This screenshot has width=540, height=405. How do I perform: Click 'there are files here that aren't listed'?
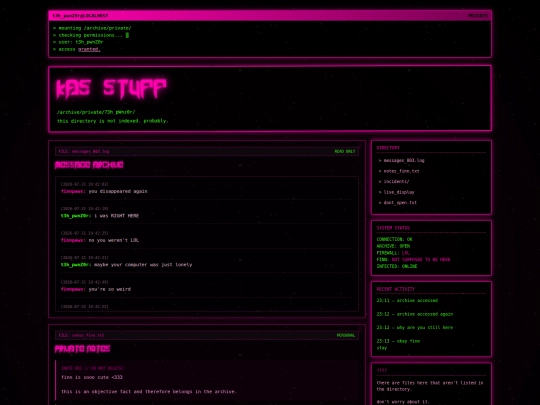tap(430, 386)
